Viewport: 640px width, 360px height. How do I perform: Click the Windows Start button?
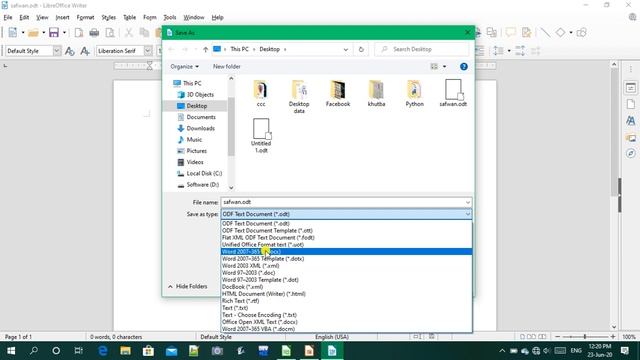tap(11, 351)
